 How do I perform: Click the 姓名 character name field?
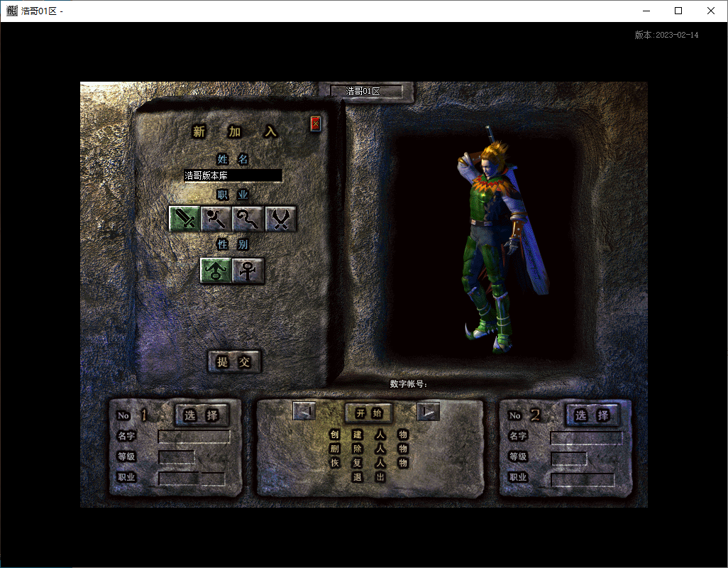point(233,175)
